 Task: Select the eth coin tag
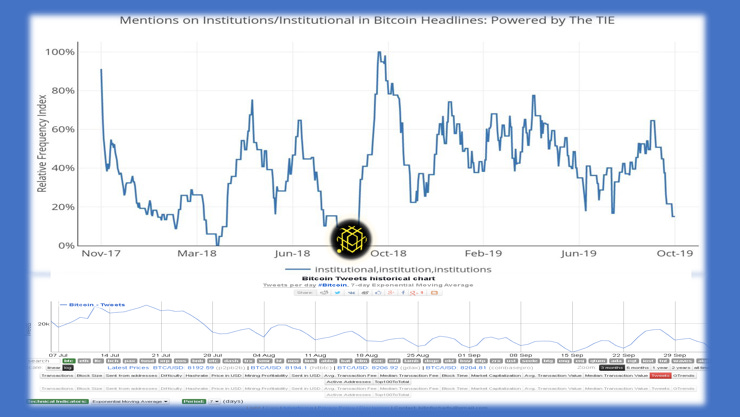(84, 361)
